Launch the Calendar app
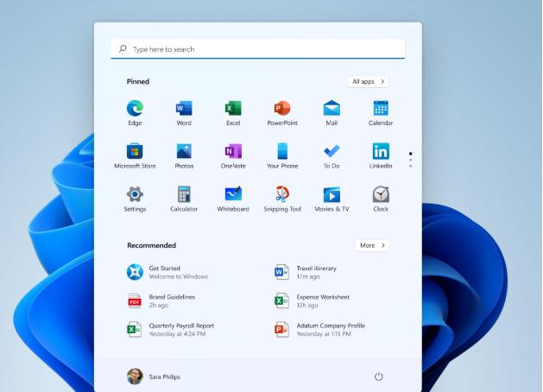Screen dimensions: 543x392 coord(381,109)
